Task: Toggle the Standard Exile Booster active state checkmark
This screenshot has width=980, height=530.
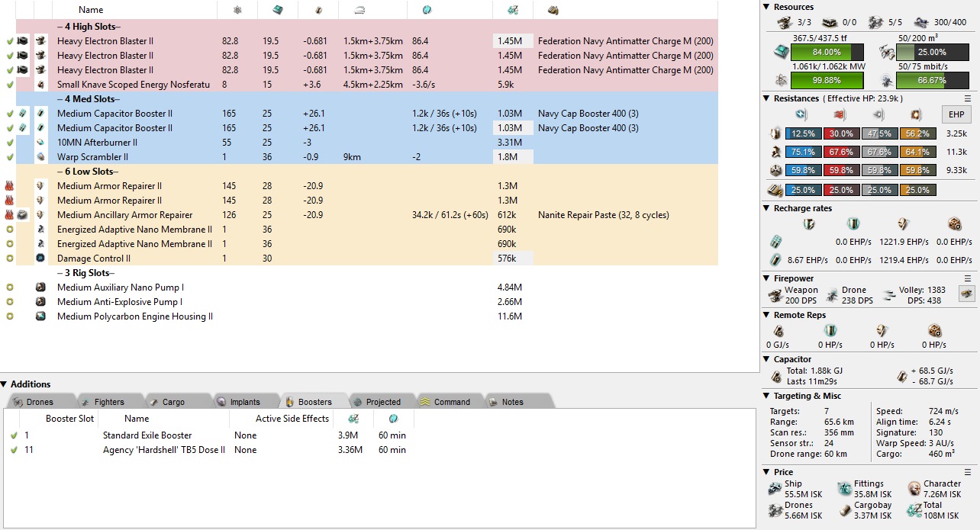Action: (13, 435)
